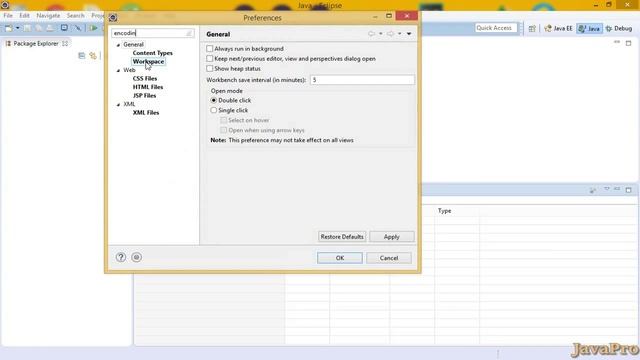Open the Forward history dropdown in Preferences
The width and height of the screenshot is (640, 360).
pyautogui.click(x=400, y=34)
